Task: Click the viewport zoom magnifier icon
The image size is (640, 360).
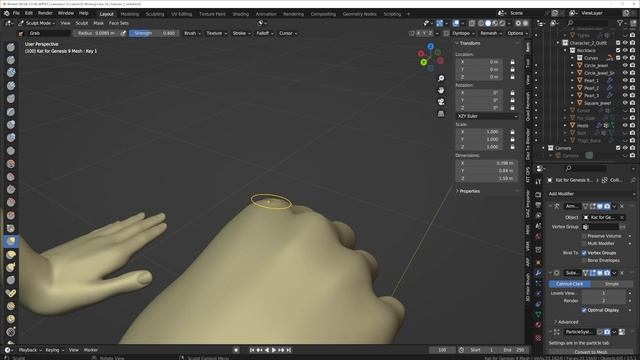Action: pos(441,78)
